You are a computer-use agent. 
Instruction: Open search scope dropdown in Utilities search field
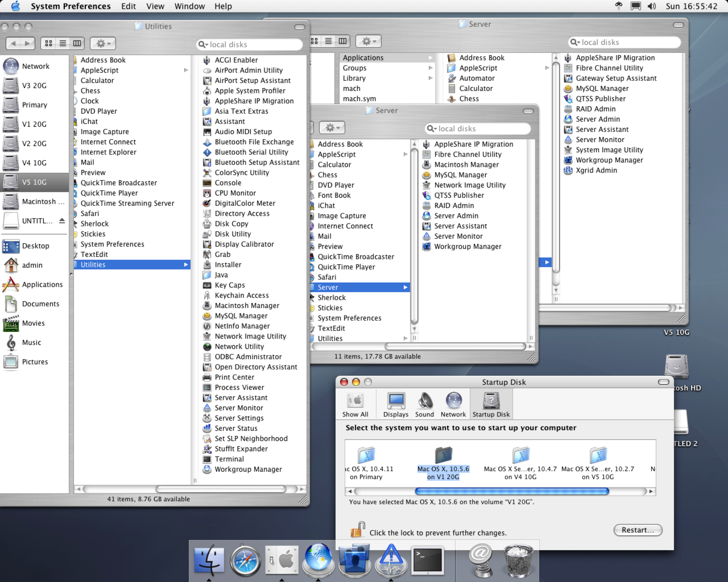click(203, 44)
